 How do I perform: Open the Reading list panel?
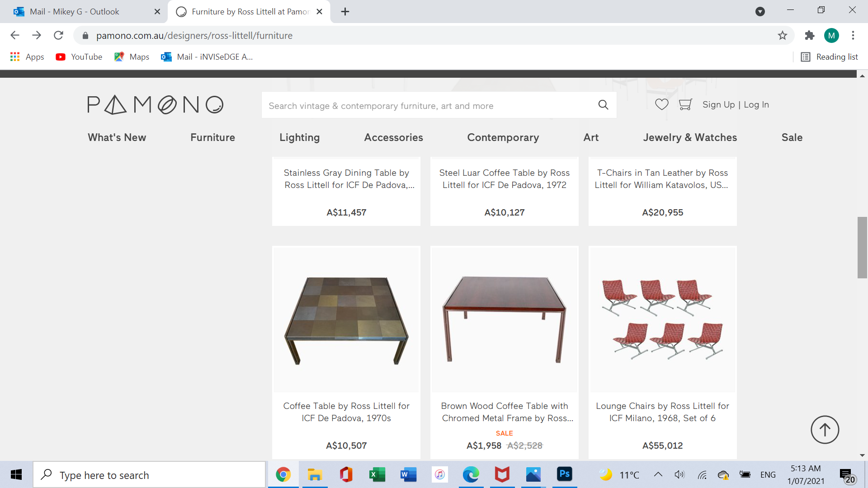pos(830,57)
